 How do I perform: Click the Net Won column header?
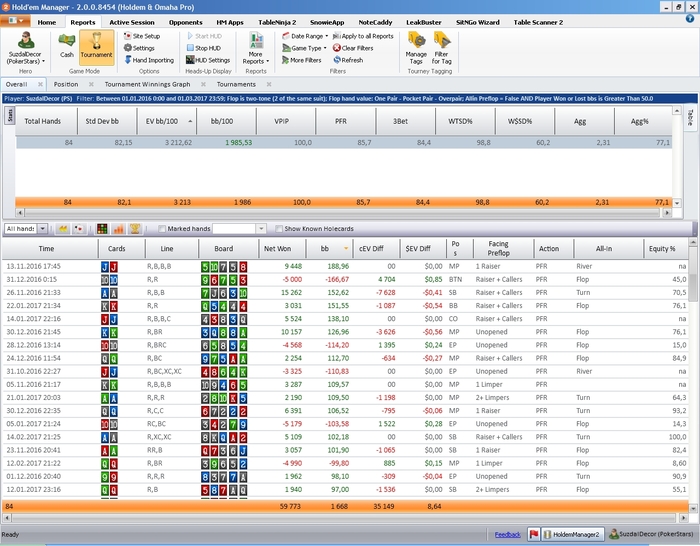coord(282,249)
